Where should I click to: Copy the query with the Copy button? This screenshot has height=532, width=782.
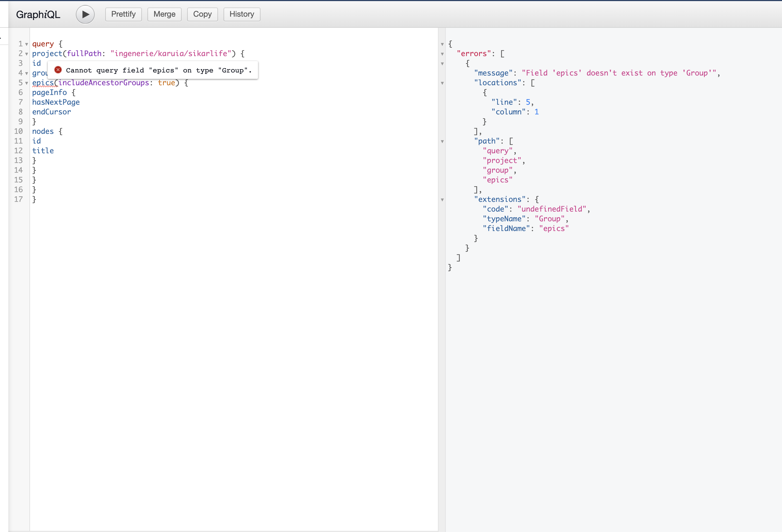click(202, 14)
